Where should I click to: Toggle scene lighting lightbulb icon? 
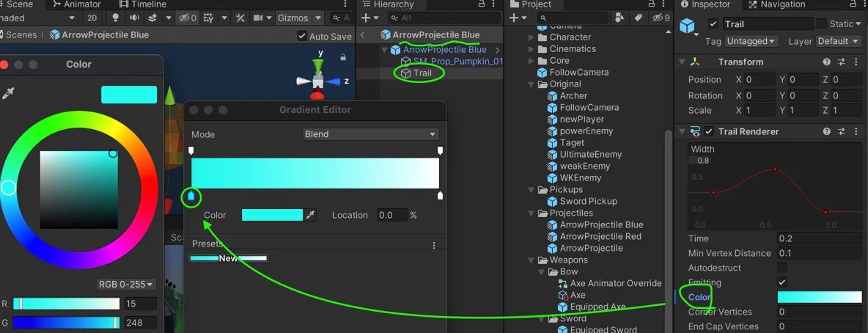click(x=116, y=18)
